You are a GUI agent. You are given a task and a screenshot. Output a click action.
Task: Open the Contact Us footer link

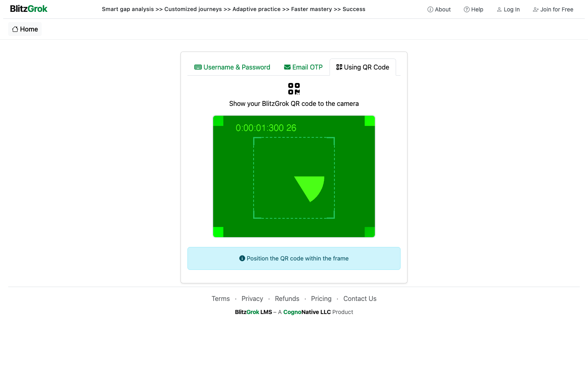coord(360,298)
